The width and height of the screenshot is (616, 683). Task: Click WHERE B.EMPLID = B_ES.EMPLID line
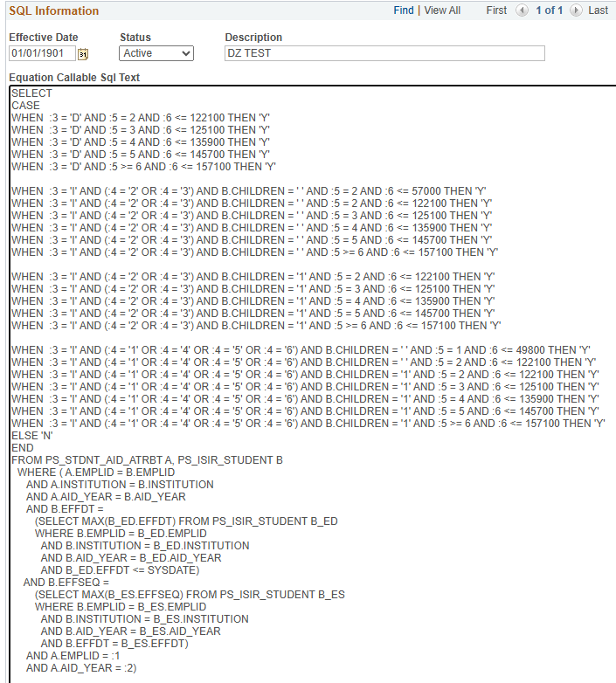121,606
